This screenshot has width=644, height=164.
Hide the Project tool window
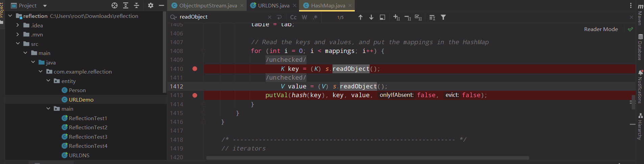[x=162, y=5]
